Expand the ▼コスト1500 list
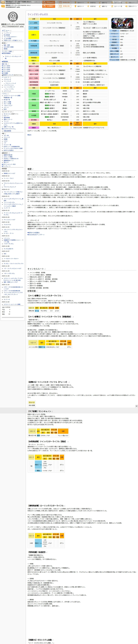The height and width of the screenshot is (644, 138). tap(6, 71)
